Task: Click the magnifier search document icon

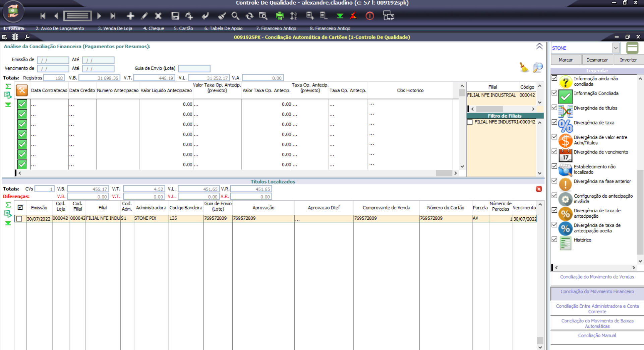Action: coord(538,67)
